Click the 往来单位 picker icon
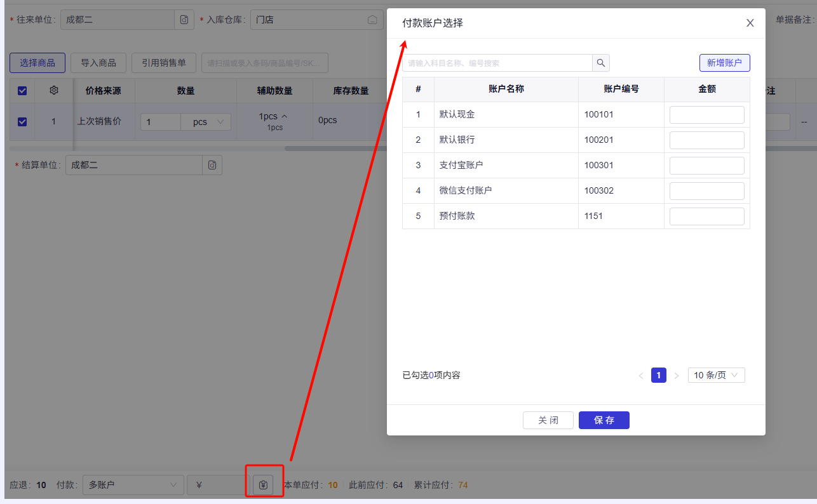The height and width of the screenshot is (504, 817). point(184,20)
